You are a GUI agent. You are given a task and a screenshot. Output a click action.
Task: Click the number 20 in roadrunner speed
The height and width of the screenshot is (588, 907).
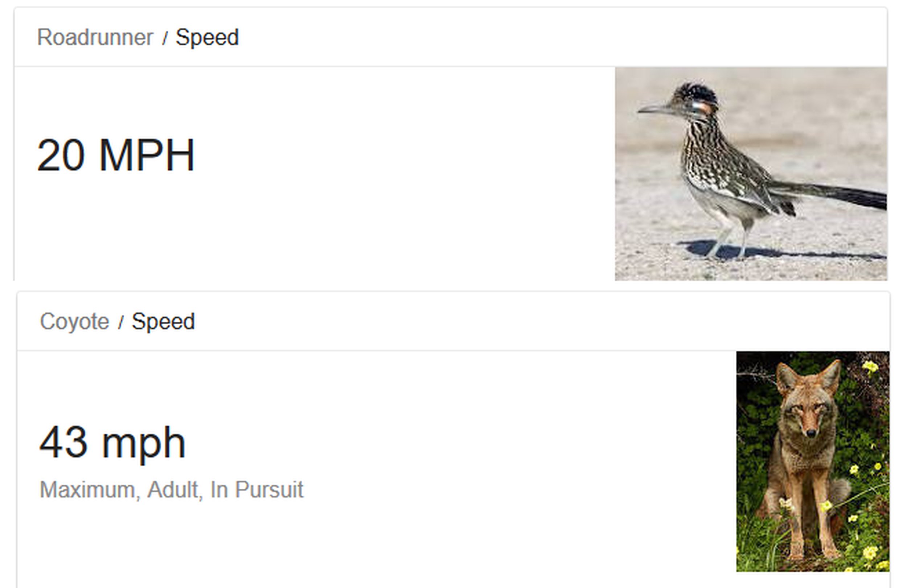coord(61,156)
